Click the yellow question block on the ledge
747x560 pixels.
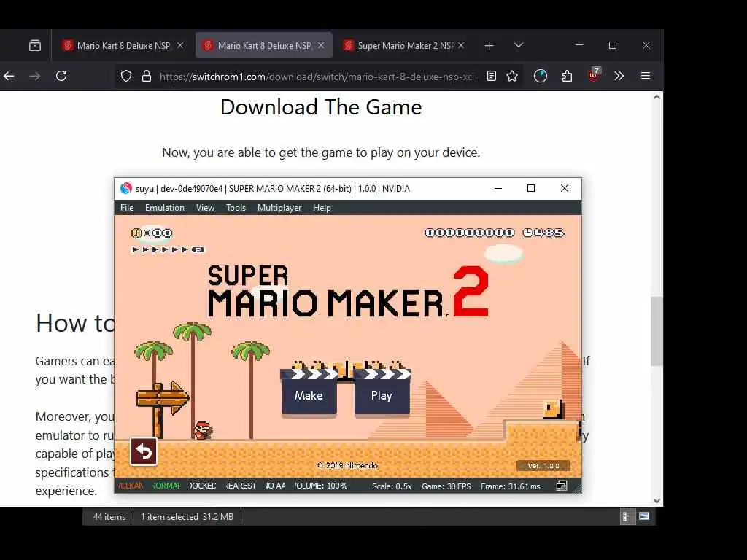point(553,410)
